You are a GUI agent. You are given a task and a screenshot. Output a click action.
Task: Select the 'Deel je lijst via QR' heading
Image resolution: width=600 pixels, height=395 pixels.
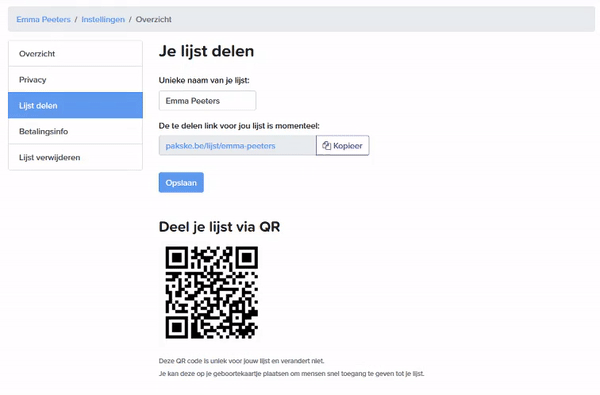tap(219, 227)
